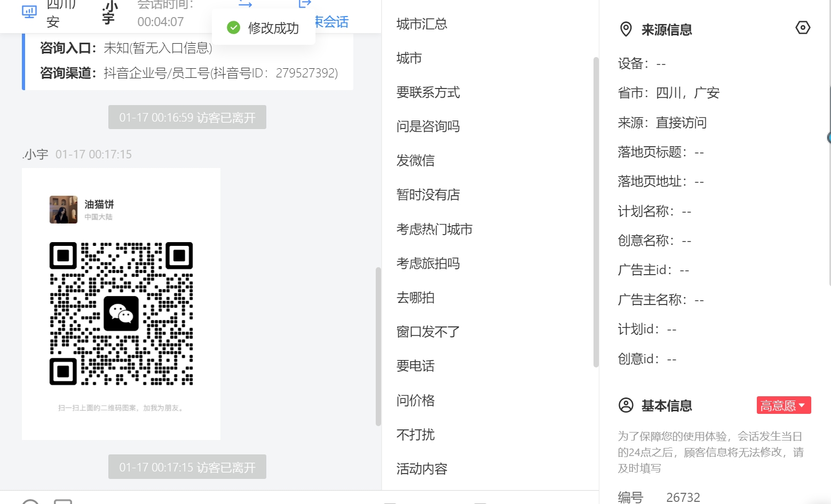Open the WeChat QR code image message
The width and height of the screenshot is (831, 504).
pyautogui.click(x=121, y=304)
